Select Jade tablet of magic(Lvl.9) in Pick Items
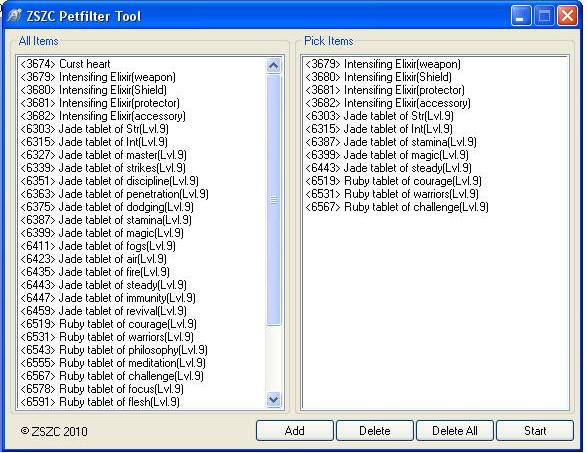 387,155
